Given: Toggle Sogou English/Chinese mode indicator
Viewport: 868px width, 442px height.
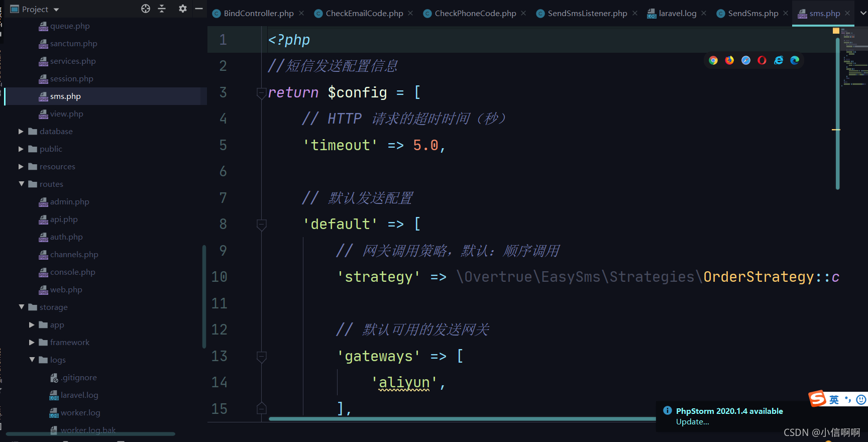Looking at the screenshot, I should pyautogui.click(x=834, y=400).
